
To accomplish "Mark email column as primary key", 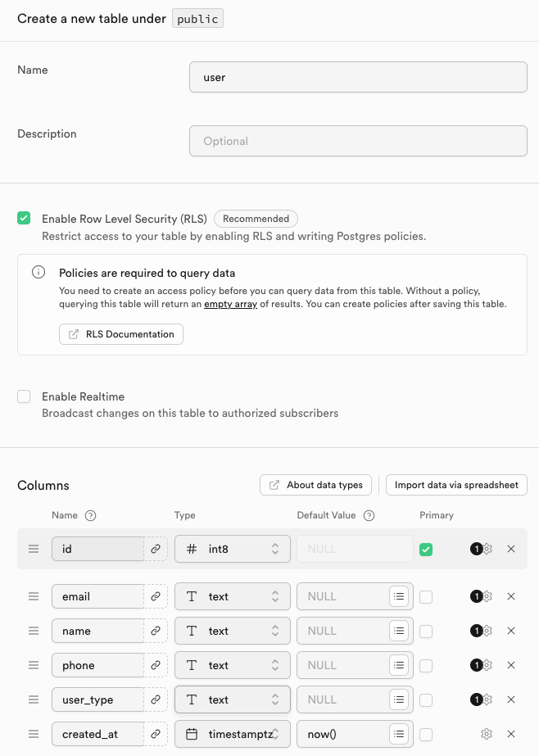I will click(x=426, y=596).
